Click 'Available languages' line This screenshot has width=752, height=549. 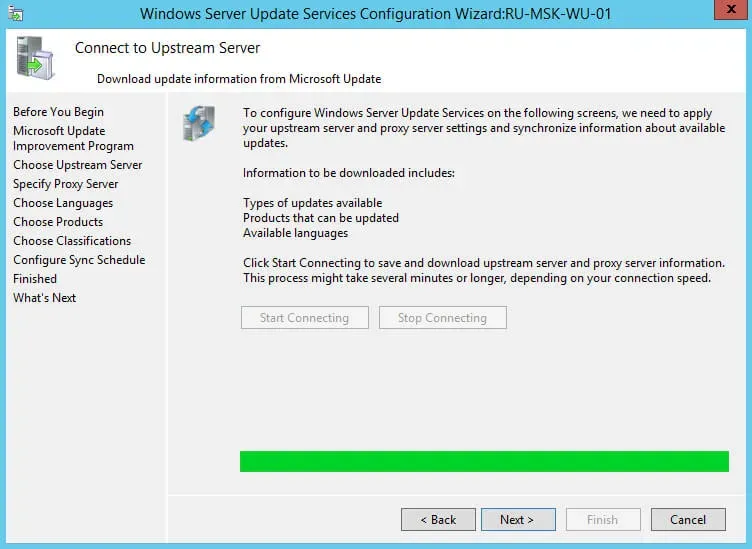pyautogui.click(x=295, y=233)
